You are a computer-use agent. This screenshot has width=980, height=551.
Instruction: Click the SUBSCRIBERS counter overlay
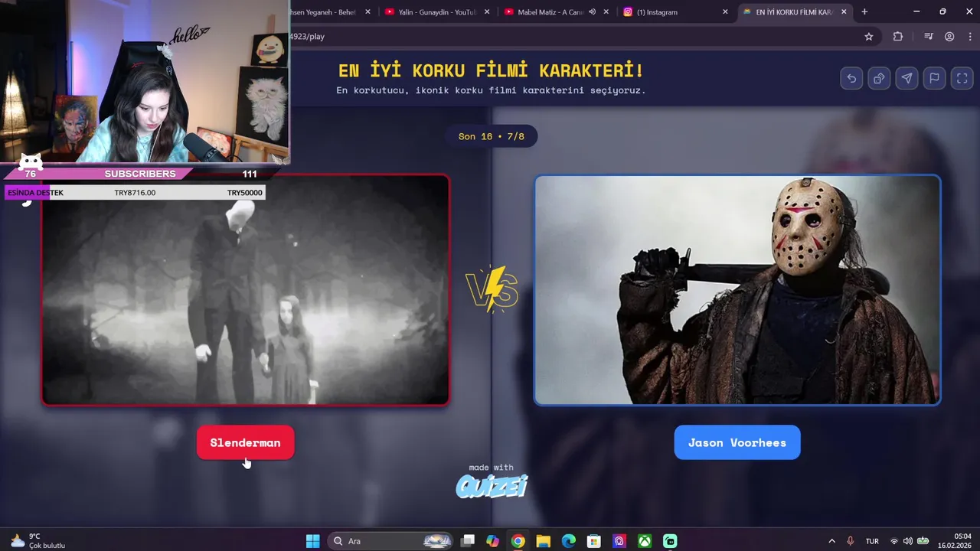pyautogui.click(x=140, y=174)
